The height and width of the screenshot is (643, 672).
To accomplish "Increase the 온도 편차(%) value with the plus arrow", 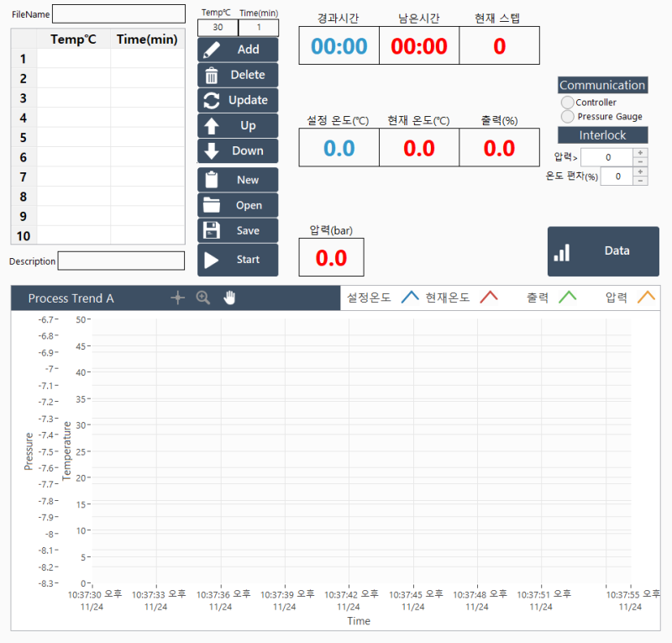I will 640,172.
